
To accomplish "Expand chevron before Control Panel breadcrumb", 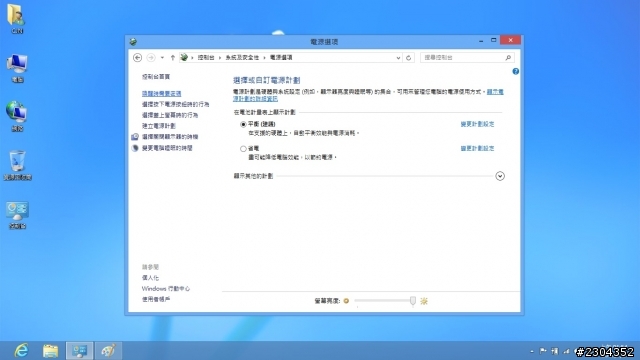I will click(x=192, y=58).
